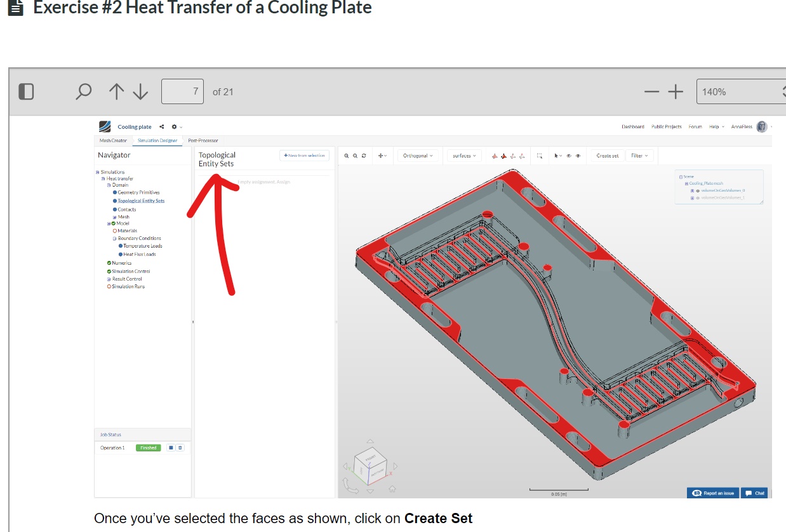Screen dimensions: 786x532
Task: Click the stop icon for Operation 1
Action: (170, 448)
